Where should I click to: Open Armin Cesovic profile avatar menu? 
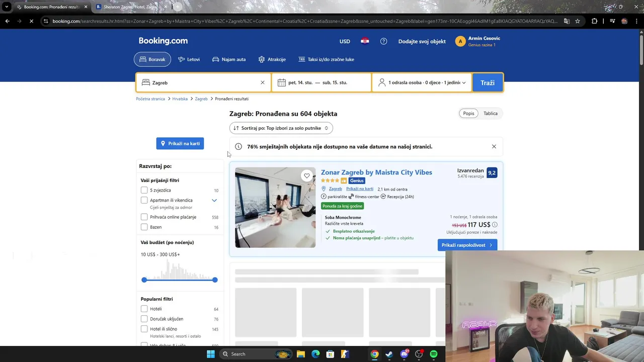(460, 41)
